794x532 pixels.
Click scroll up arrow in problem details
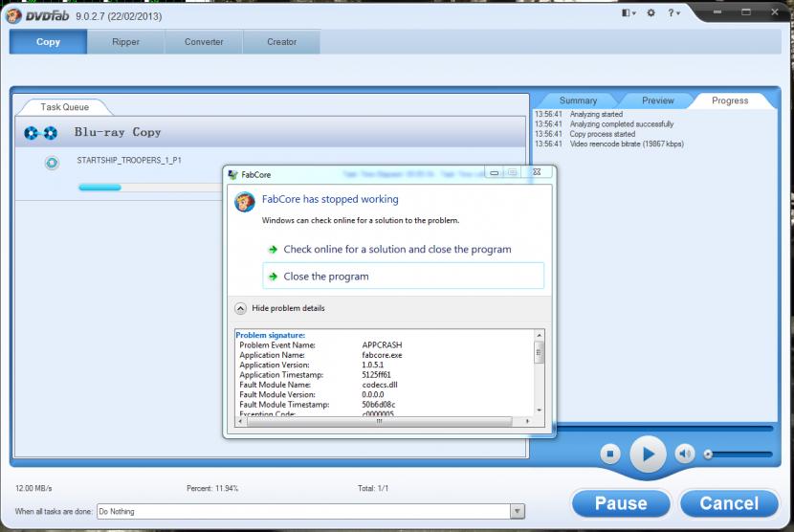(540, 336)
